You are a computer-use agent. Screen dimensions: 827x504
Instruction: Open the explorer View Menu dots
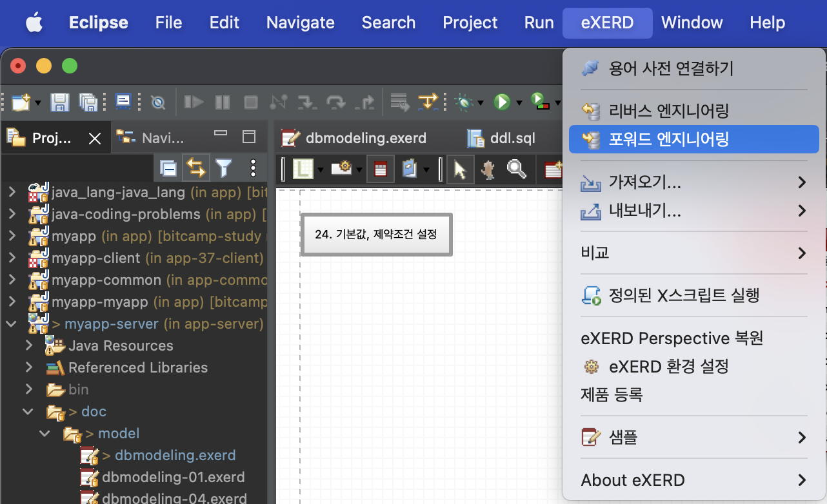[253, 169]
